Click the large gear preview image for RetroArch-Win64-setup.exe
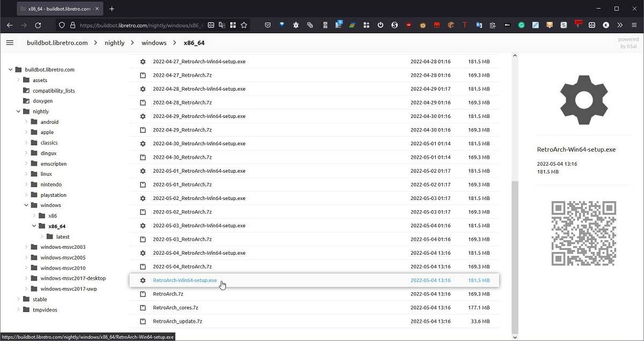The image size is (644, 341). click(583, 100)
